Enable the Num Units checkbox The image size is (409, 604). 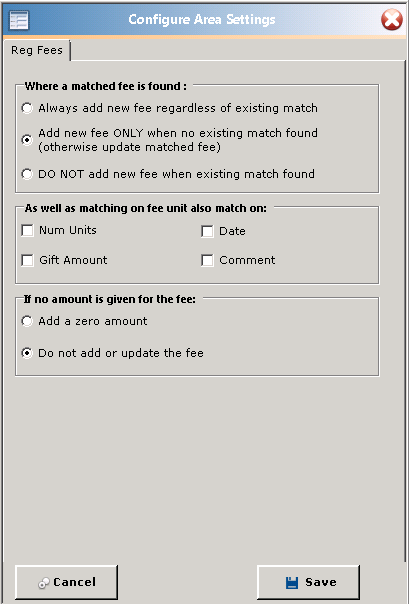(27, 230)
